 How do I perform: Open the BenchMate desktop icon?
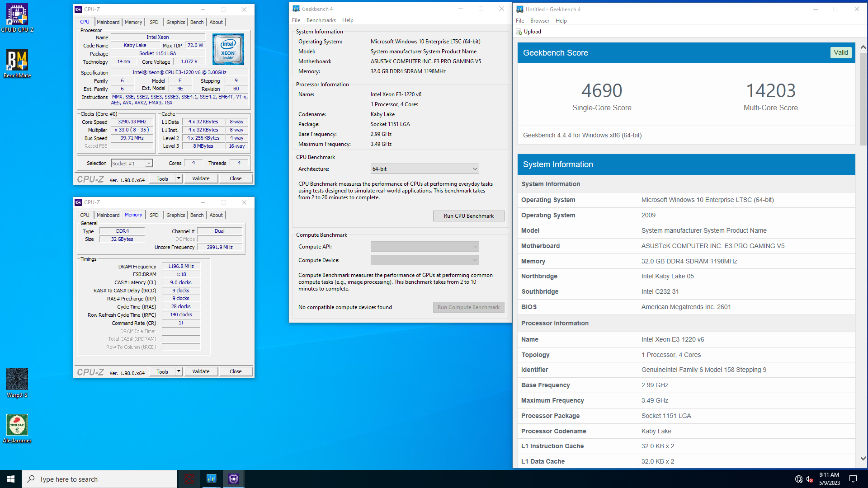click(17, 64)
